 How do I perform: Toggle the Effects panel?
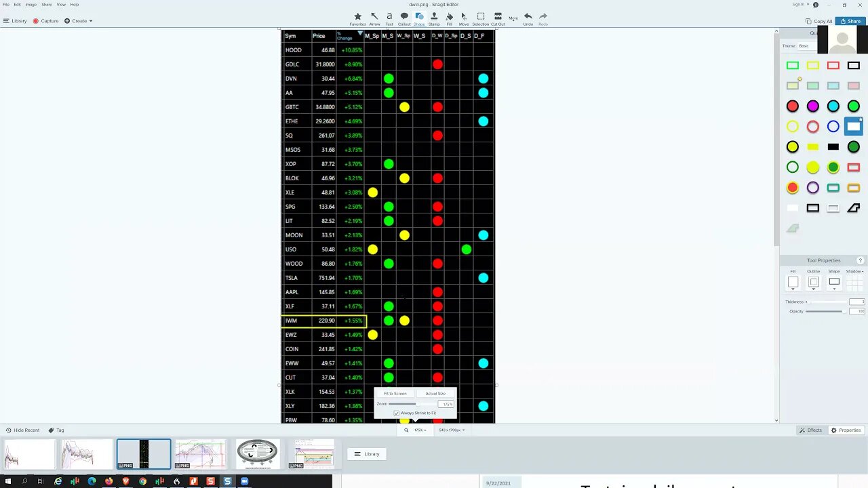click(x=810, y=430)
